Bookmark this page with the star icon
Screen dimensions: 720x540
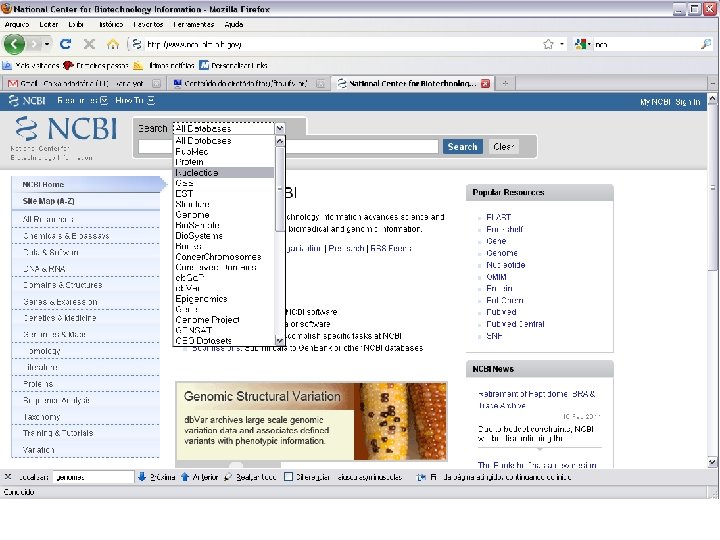point(548,45)
